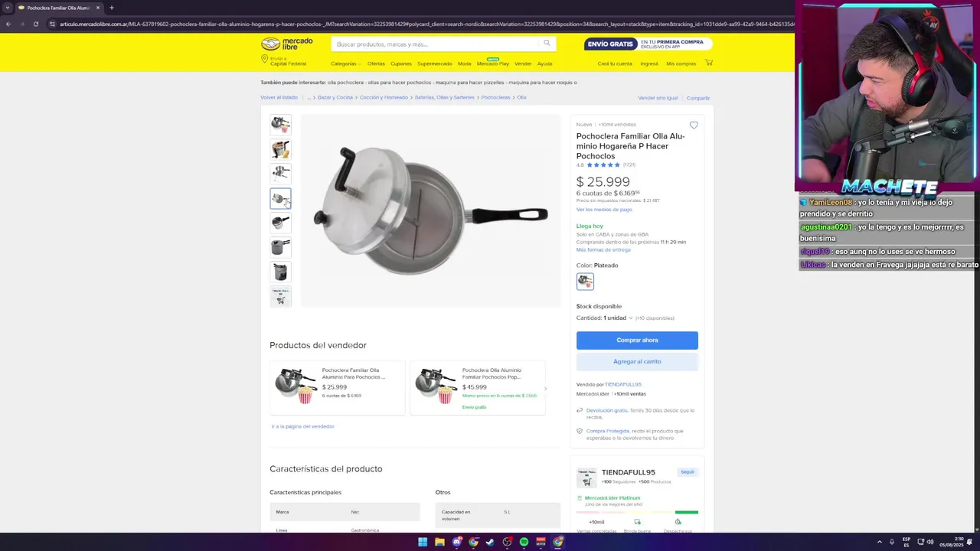Open seller TIENDAFULL95 link under Vendido por

point(623,384)
